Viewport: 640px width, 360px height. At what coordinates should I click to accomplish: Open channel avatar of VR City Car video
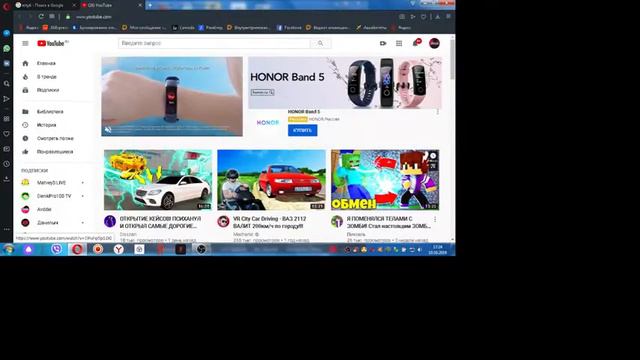click(223, 221)
